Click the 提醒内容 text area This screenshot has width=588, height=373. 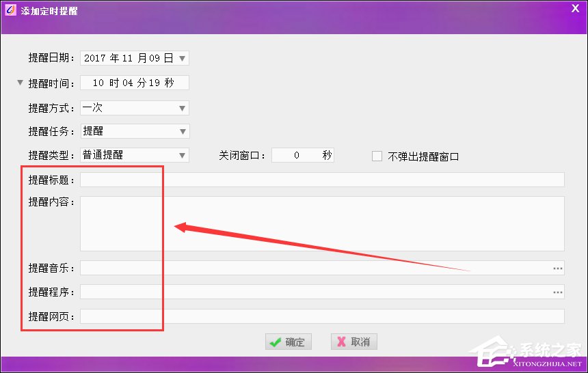click(322, 223)
